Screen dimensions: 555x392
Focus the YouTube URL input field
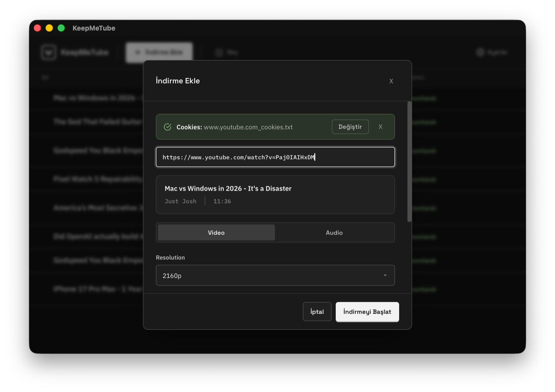coord(275,157)
